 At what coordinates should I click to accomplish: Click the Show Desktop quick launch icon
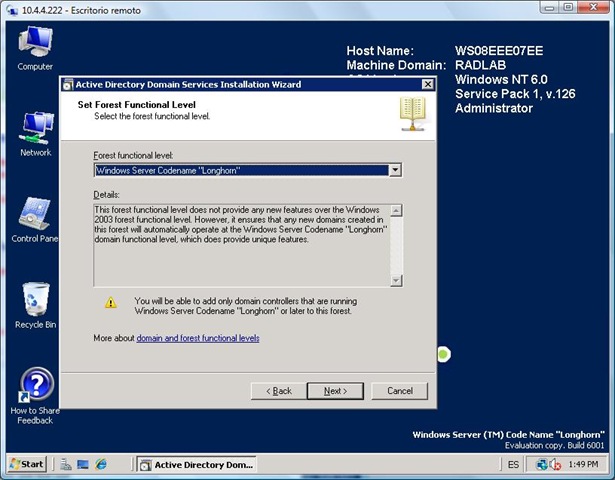(82, 465)
